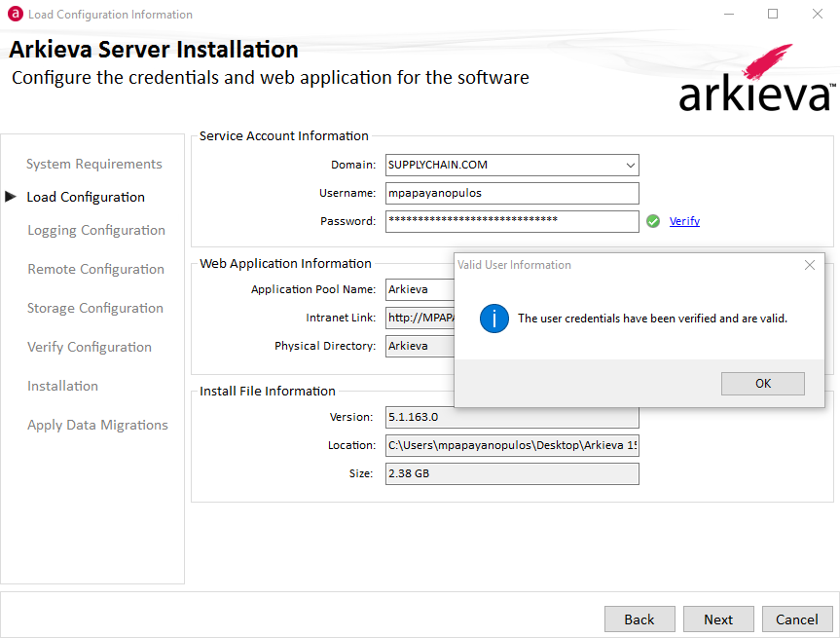Image resolution: width=840 pixels, height=638 pixels.
Task: Click the Location: label
Action: coord(352,445)
